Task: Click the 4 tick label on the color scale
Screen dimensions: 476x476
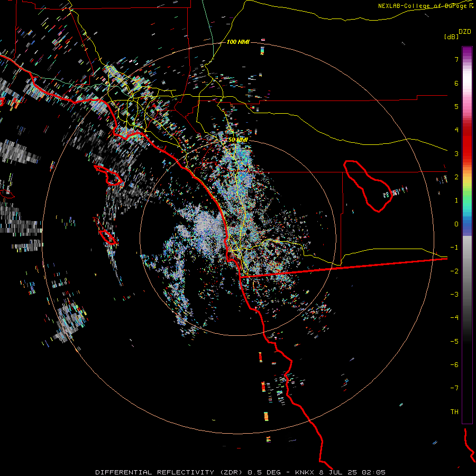Action: coord(456,130)
